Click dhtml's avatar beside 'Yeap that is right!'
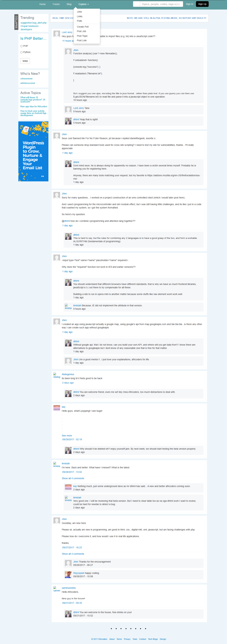This screenshot has height=644, width=227. (x=68, y=121)
